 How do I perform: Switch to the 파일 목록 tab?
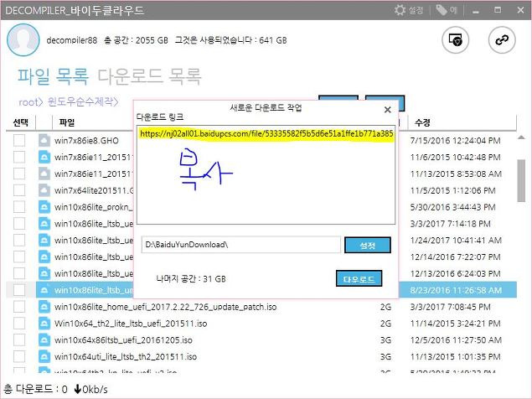[53, 76]
